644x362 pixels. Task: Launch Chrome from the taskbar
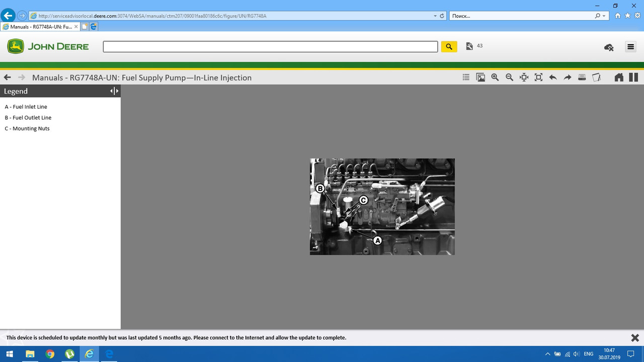coord(50,354)
